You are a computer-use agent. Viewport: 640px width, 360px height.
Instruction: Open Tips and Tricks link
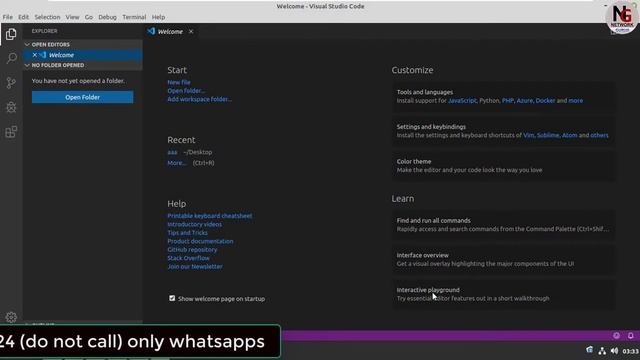187,233
